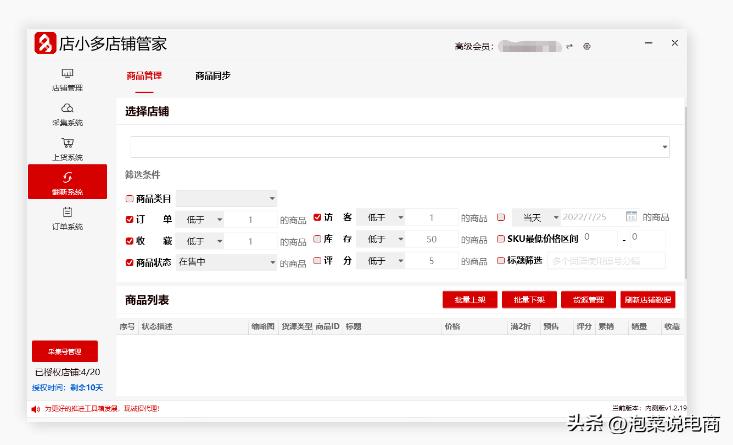
Task: Close the 店小多店铺管家 window
Action: point(675,43)
